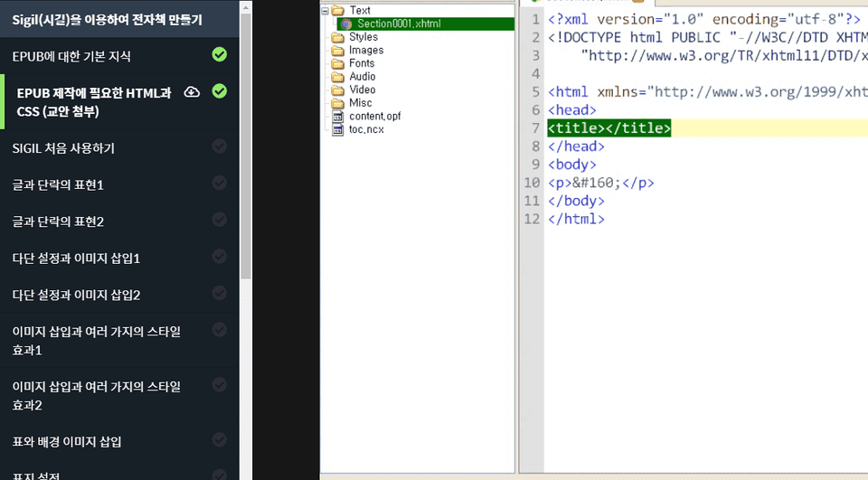Screen dimensions: 868x480
Task: Toggle completion check for '글과 단락의 표현1'
Action: point(220,183)
